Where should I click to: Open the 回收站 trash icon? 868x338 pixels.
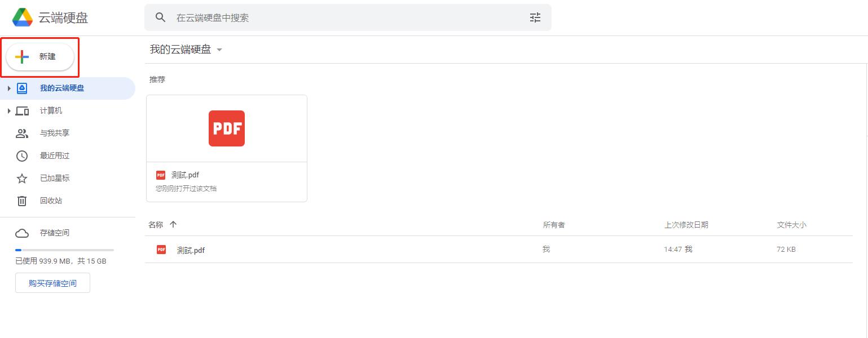tap(21, 201)
